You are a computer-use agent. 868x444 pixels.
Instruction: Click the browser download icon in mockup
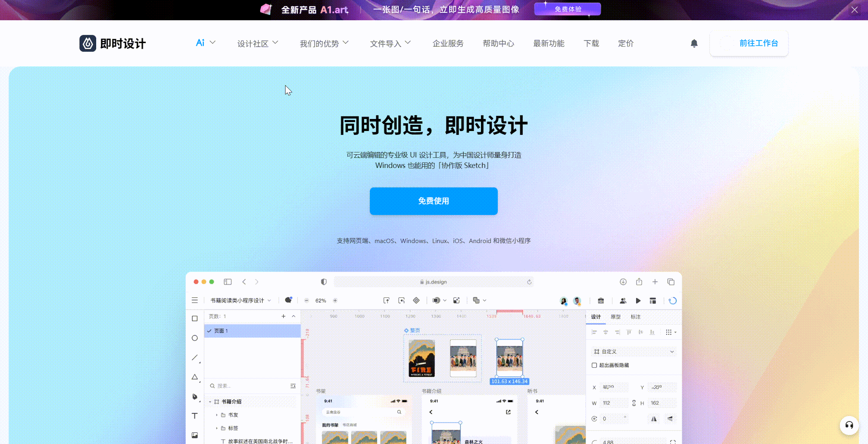pos(623,282)
